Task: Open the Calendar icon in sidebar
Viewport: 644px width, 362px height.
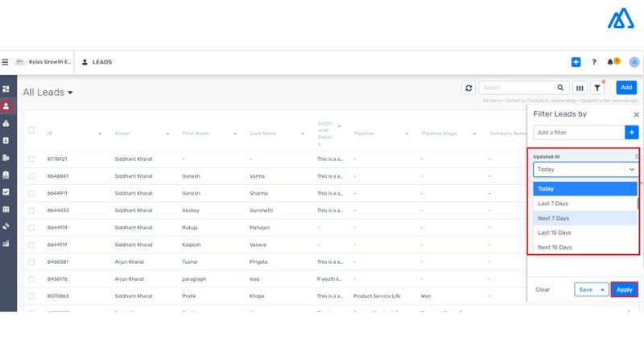Action: (x=6, y=209)
